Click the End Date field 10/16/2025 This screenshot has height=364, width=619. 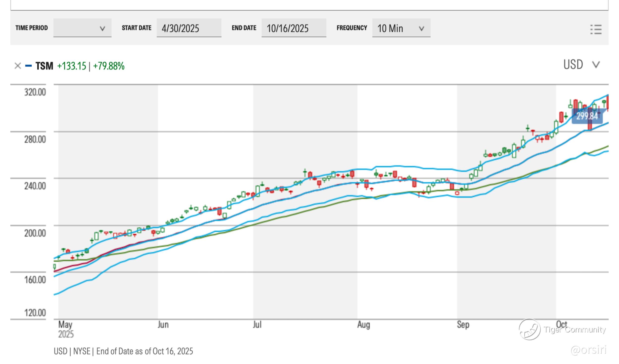click(293, 28)
